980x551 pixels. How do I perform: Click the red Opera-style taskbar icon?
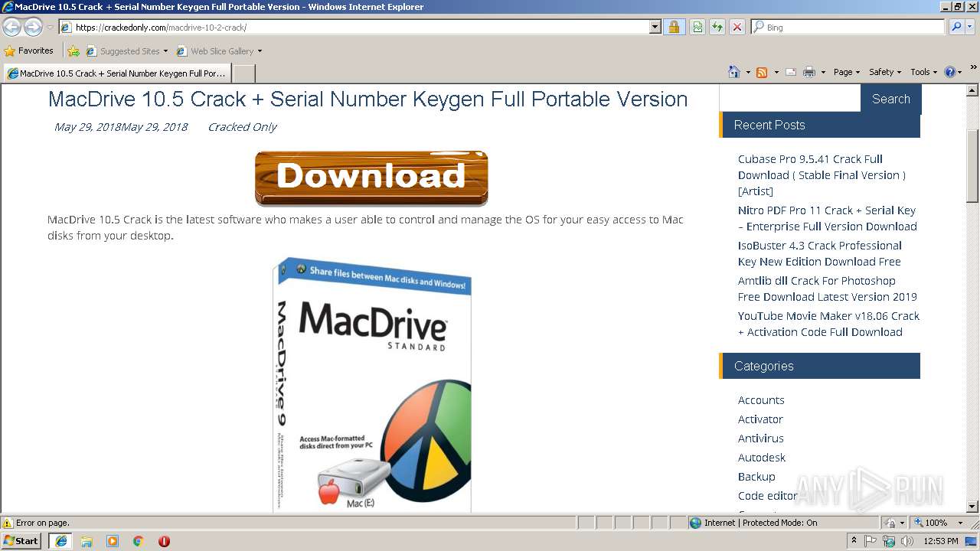[164, 541]
